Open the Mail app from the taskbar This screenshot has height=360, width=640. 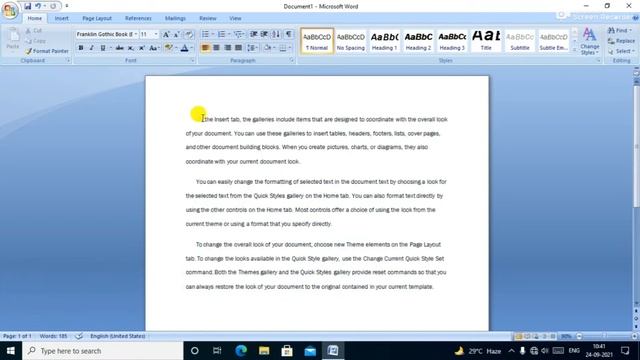point(310,351)
